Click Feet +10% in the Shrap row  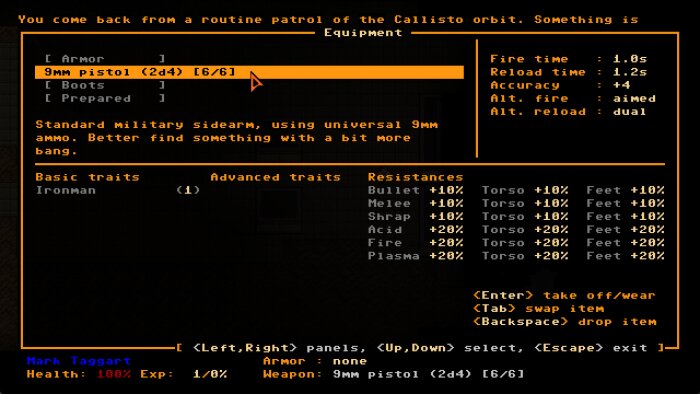coord(625,216)
